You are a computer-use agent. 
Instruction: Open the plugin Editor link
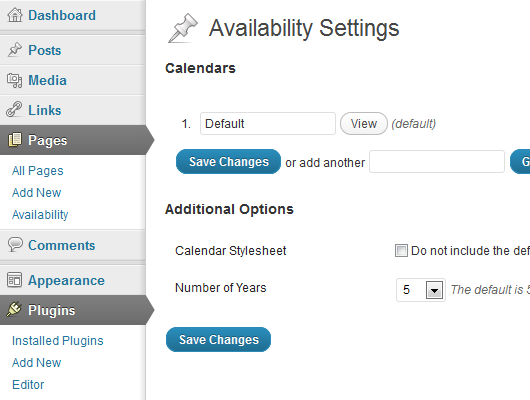[28, 384]
